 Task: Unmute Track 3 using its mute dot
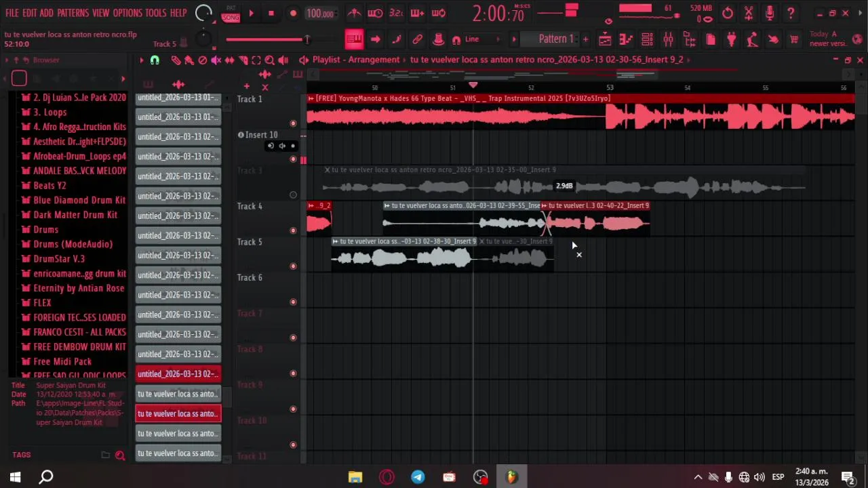(x=293, y=195)
